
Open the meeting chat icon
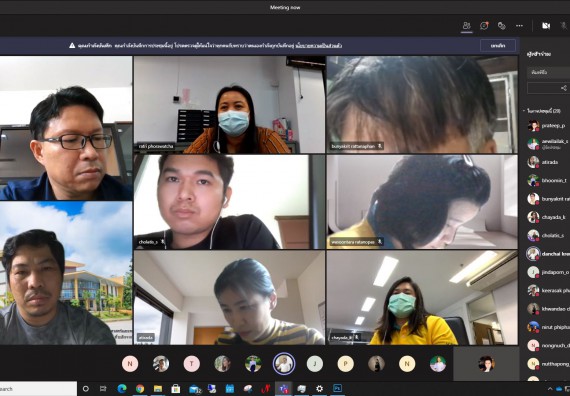(484, 26)
